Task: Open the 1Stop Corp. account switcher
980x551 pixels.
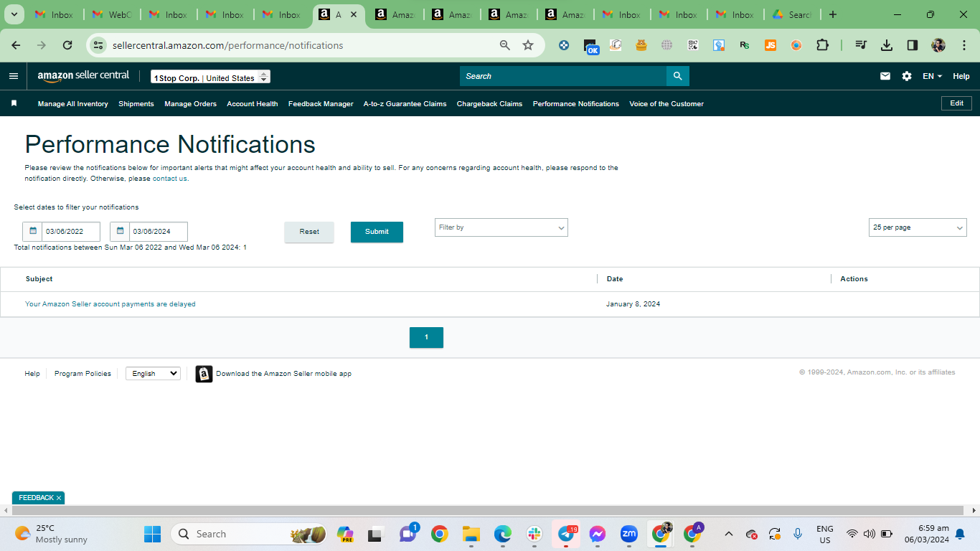Action: [x=210, y=77]
